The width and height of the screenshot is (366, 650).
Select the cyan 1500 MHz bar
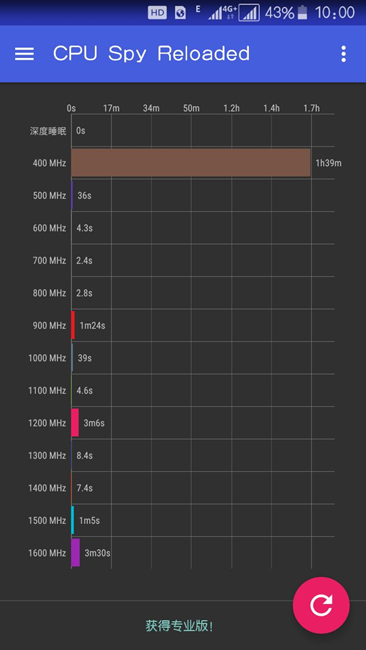[73, 520]
